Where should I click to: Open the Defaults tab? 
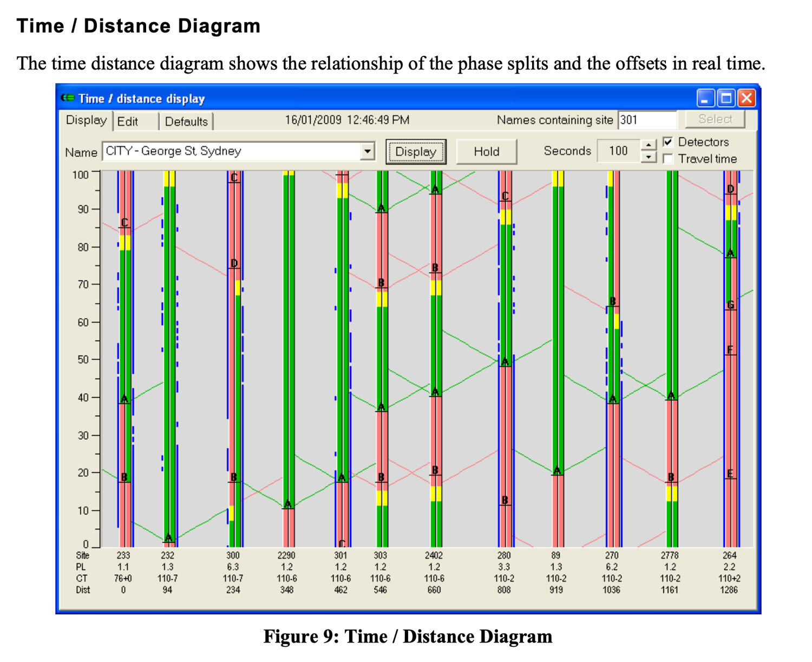[x=186, y=121]
